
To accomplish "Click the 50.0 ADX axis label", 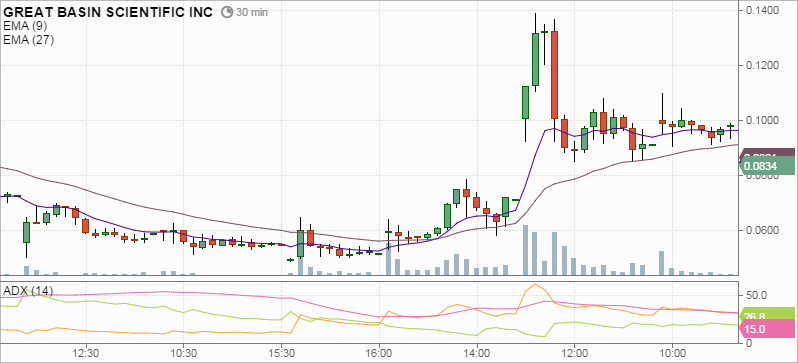I will pyautogui.click(x=756, y=295).
